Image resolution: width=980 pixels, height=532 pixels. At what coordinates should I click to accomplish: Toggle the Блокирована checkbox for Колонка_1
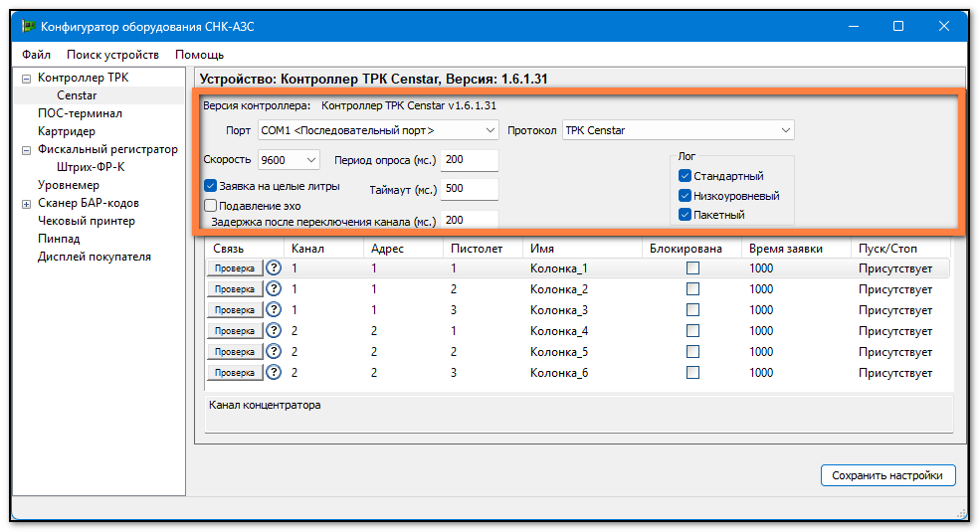(692, 268)
